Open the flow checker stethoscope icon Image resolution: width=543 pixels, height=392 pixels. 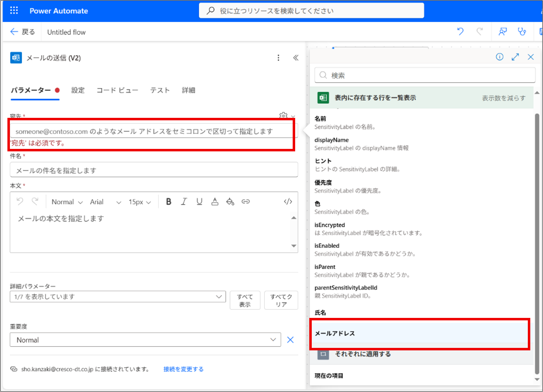click(521, 32)
